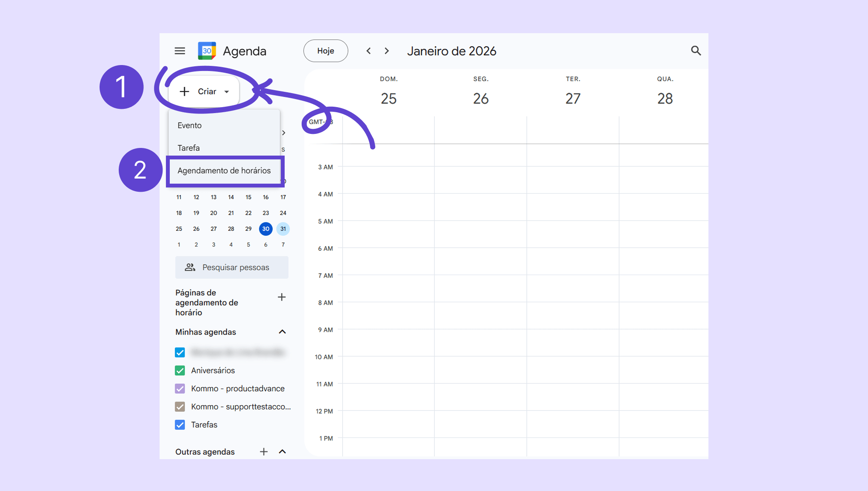Screen dimensions: 868x491
Task: Add a new appointment schedule page
Action: [281, 297]
